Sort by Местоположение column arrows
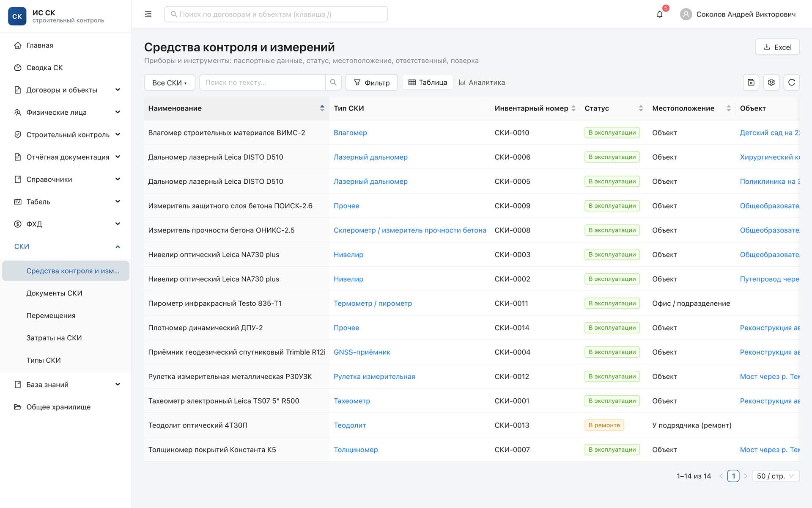This screenshot has height=508, width=812. (728, 108)
